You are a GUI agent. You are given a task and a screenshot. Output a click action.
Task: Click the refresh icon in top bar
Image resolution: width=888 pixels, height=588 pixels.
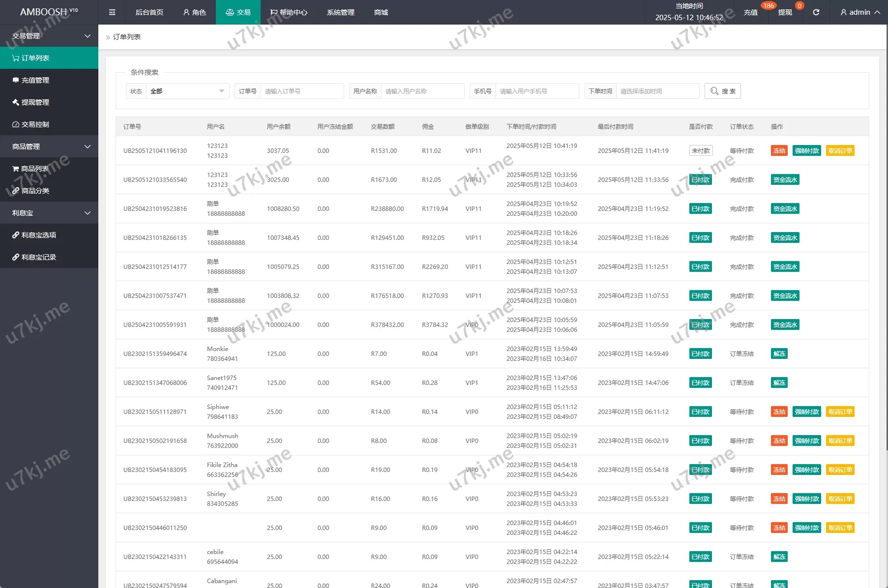[816, 12]
